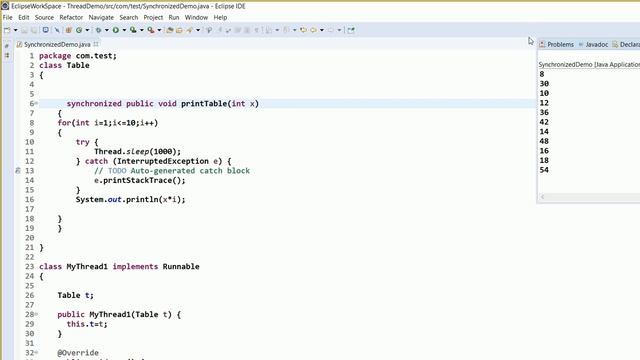Open the Help menu
The width and height of the screenshot is (640, 360).
pos(220,18)
